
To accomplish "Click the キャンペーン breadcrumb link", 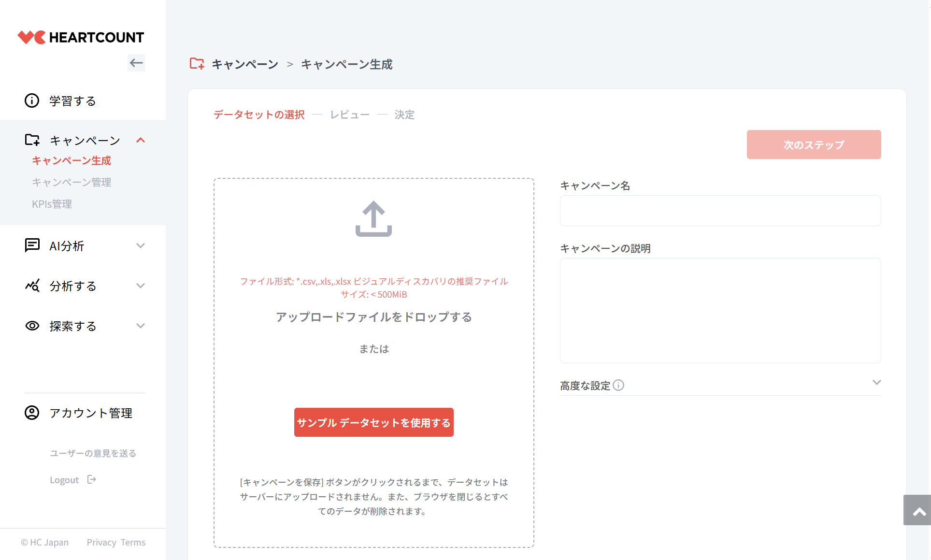I will pyautogui.click(x=245, y=64).
